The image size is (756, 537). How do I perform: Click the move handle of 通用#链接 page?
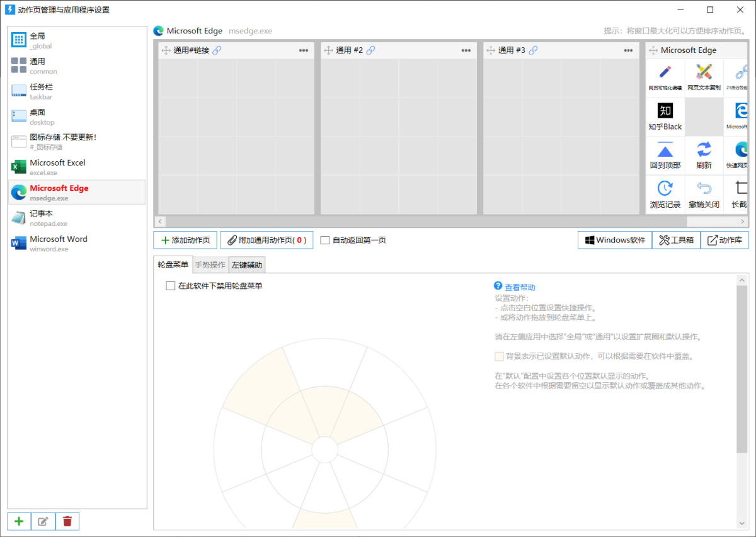click(x=166, y=50)
